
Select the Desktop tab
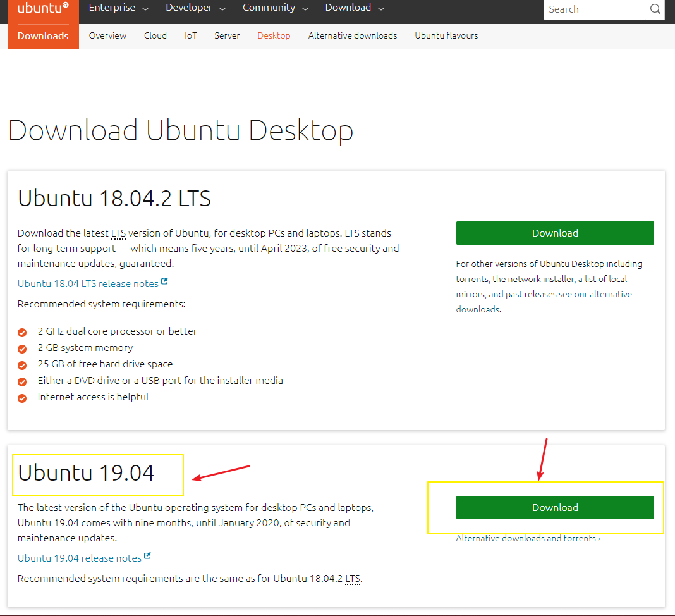[x=274, y=36]
